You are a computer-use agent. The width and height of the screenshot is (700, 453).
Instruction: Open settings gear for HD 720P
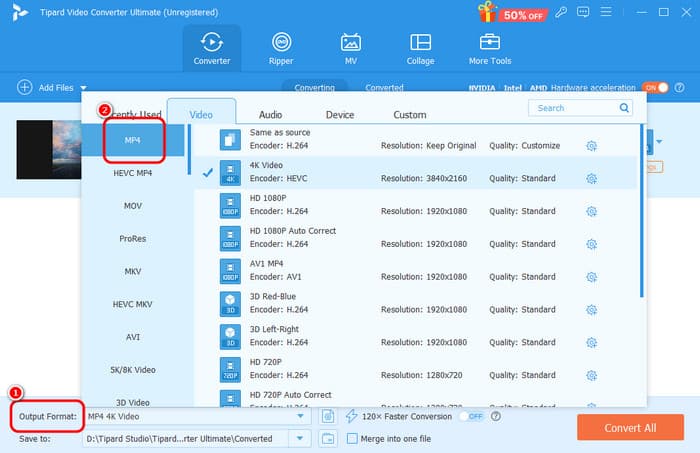tap(592, 375)
